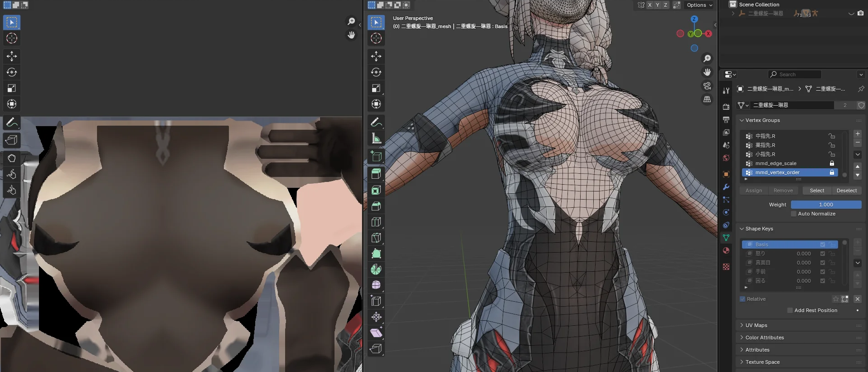The width and height of the screenshot is (868, 372).
Task: Open the Tool properties tab
Action: pos(726,91)
